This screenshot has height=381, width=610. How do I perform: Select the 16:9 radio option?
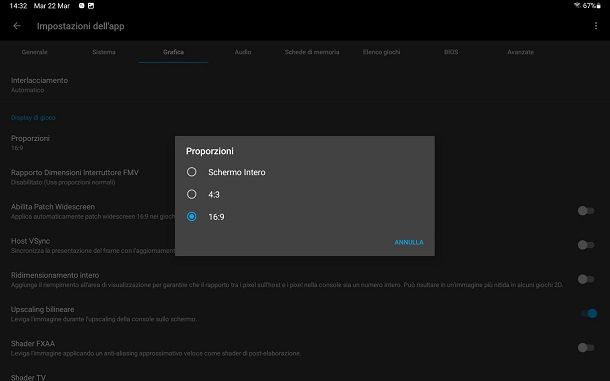pos(191,217)
